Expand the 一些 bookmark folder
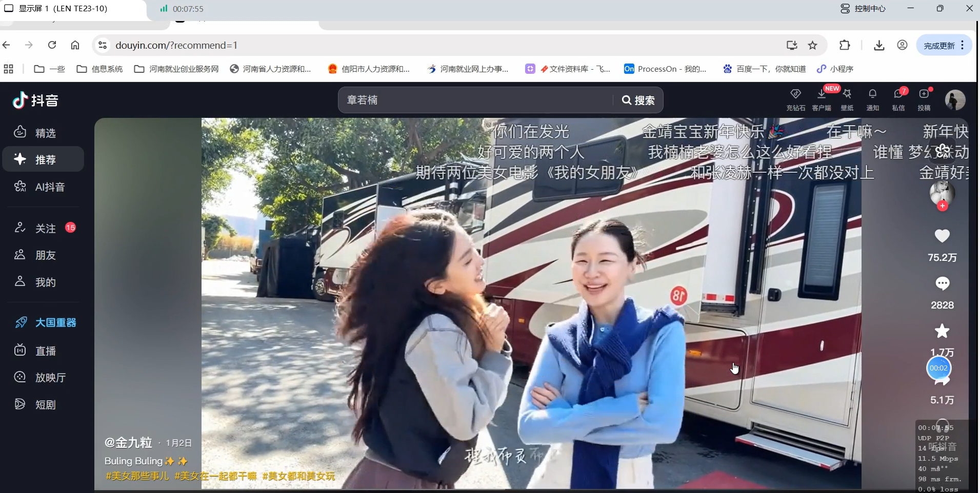 pyautogui.click(x=50, y=69)
